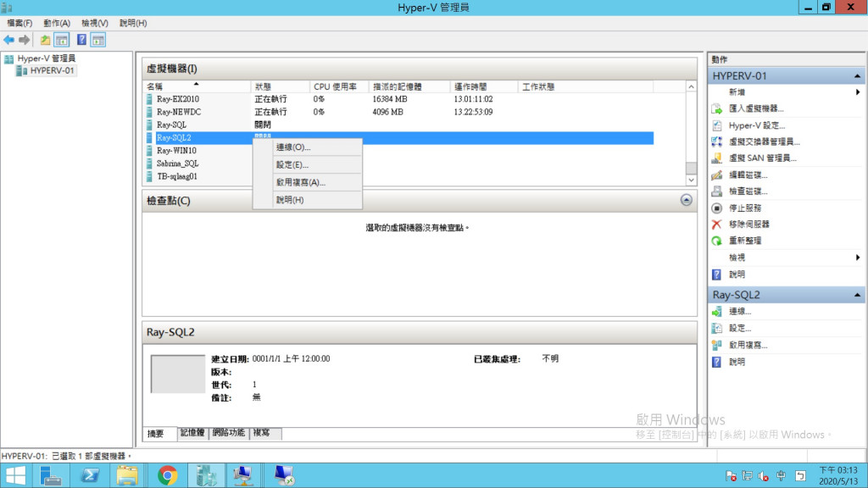Open Chrome from the taskbar

click(x=167, y=476)
